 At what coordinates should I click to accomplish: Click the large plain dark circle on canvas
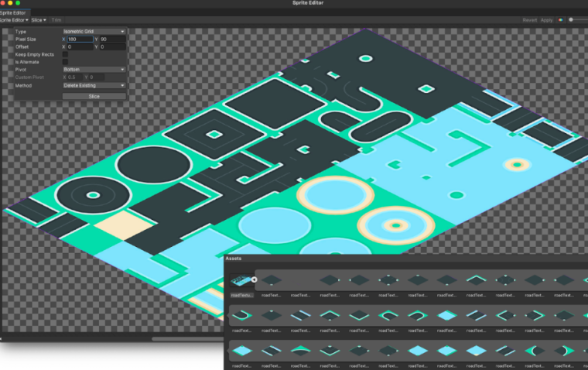point(154,165)
